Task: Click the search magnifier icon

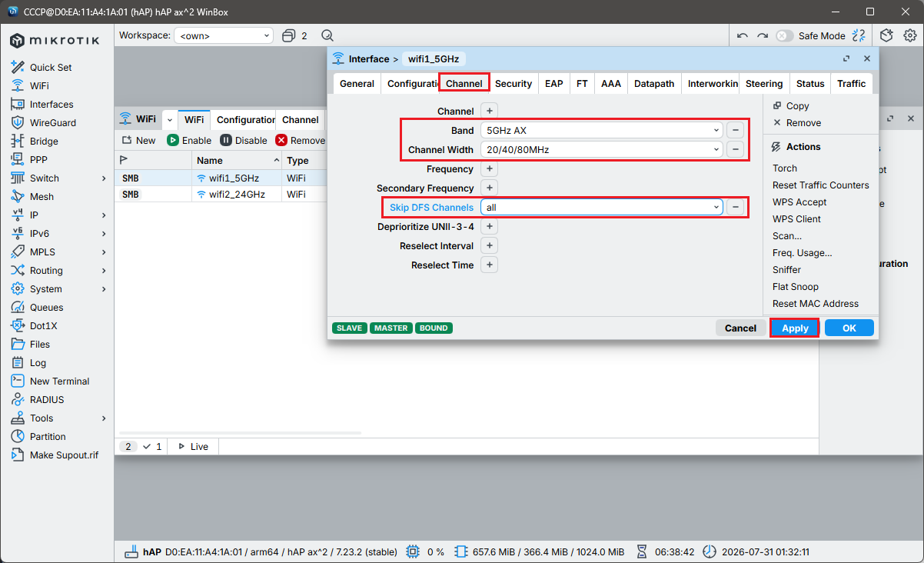Action: pos(327,35)
